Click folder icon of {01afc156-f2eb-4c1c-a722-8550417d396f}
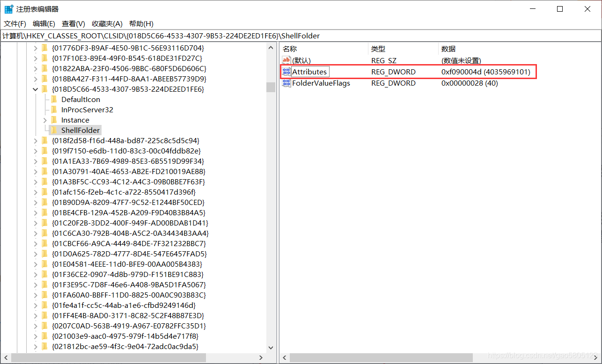602x364 pixels. (44, 192)
